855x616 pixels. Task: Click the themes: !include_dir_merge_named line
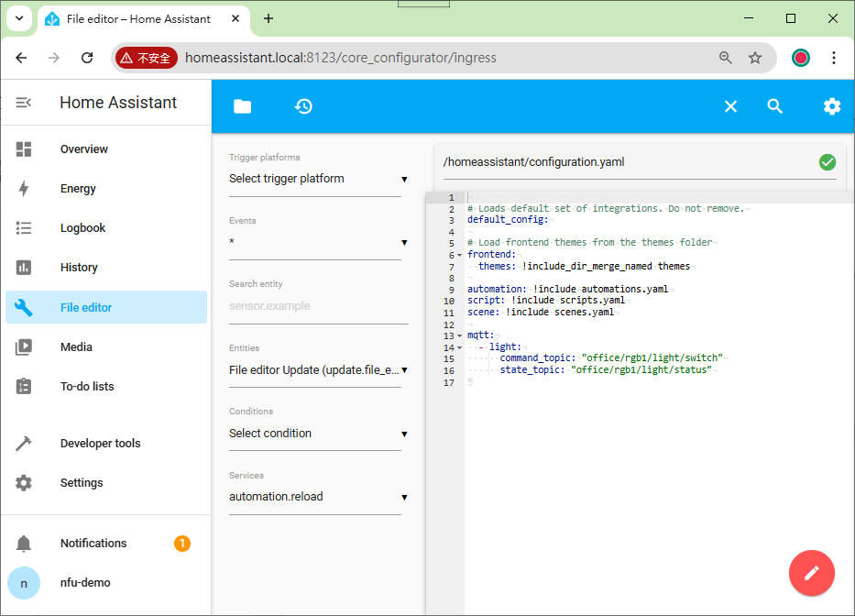[584, 266]
